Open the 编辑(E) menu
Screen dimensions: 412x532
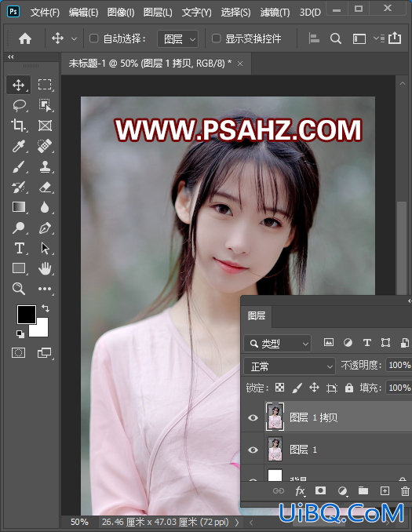coord(83,13)
